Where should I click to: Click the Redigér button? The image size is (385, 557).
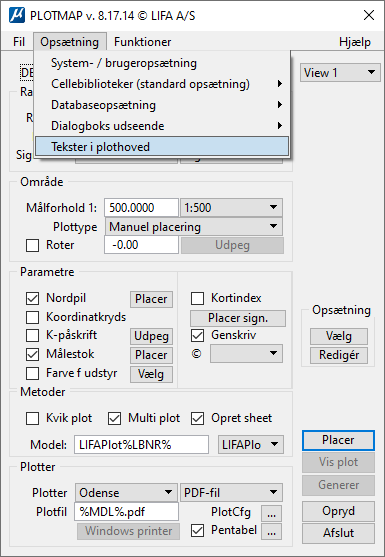[339, 355]
